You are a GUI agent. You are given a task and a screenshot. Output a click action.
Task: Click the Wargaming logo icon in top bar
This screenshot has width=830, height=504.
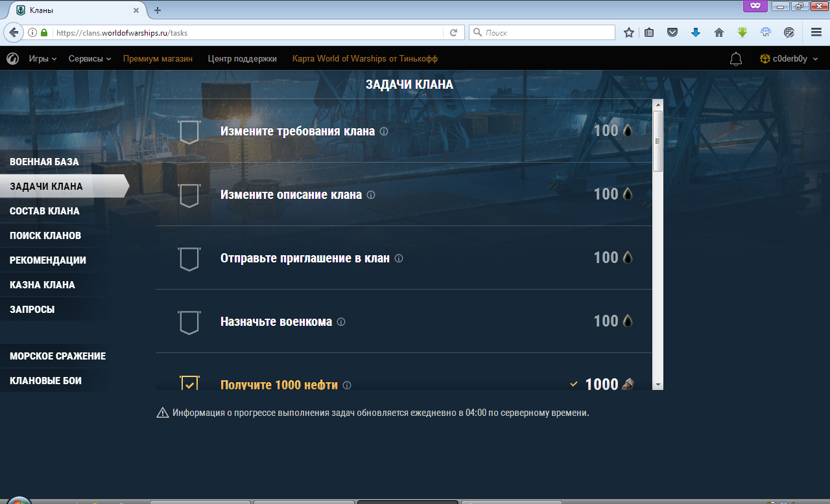click(12, 59)
